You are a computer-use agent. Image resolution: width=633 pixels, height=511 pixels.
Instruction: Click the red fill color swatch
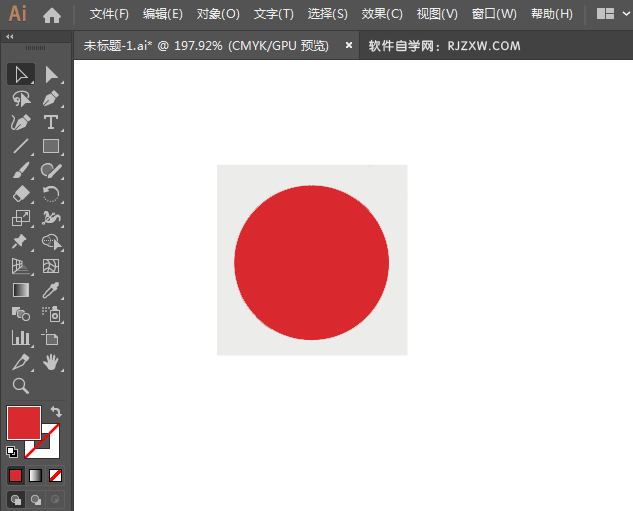click(x=23, y=422)
